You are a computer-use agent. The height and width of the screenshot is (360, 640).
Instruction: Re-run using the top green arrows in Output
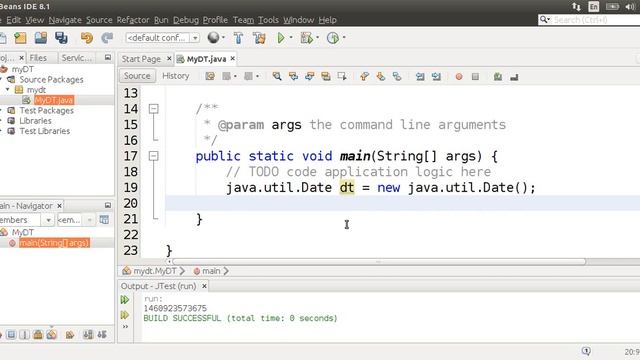click(125, 300)
